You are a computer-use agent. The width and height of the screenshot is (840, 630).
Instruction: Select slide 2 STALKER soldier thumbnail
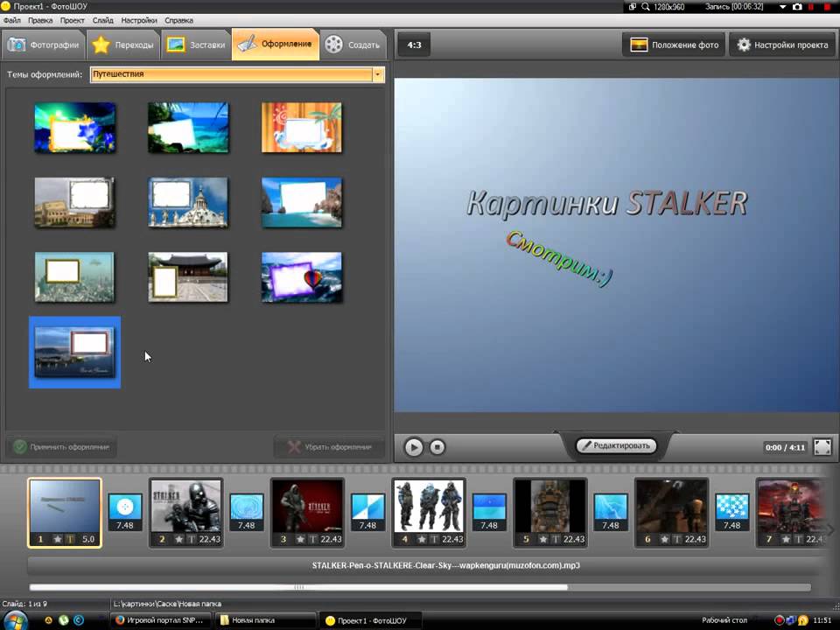(x=185, y=513)
